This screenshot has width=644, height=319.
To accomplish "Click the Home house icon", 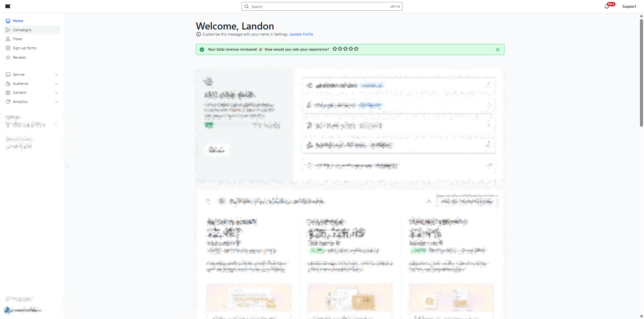I will click(x=8, y=21).
